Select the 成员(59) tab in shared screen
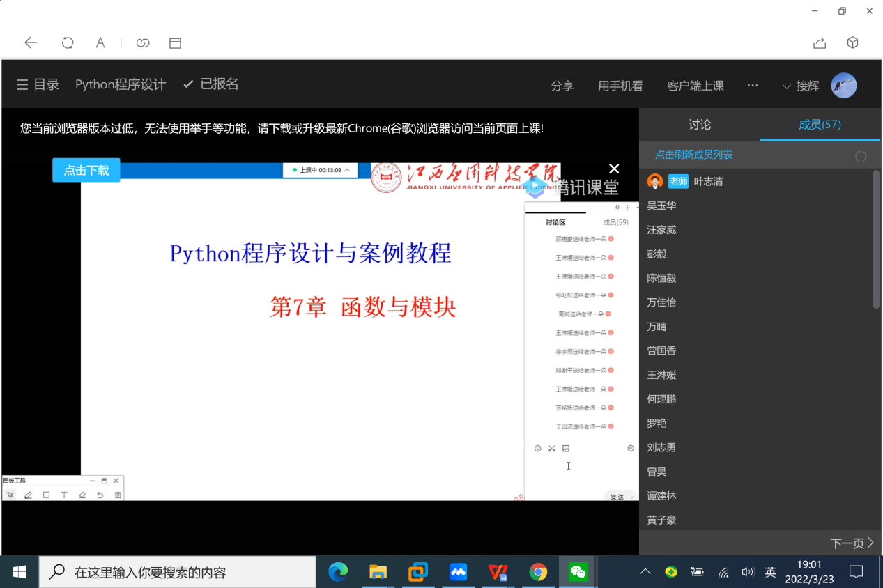The height and width of the screenshot is (588, 883). (615, 222)
